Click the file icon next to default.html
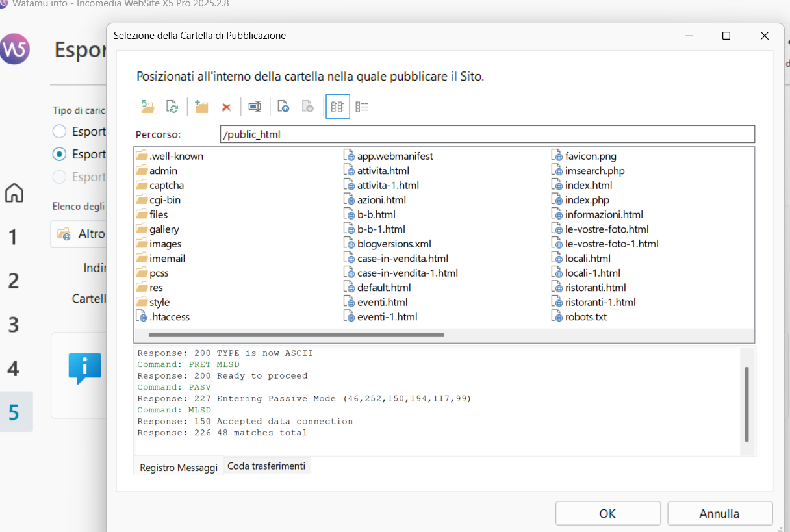This screenshot has width=790, height=532. pos(349,288)
